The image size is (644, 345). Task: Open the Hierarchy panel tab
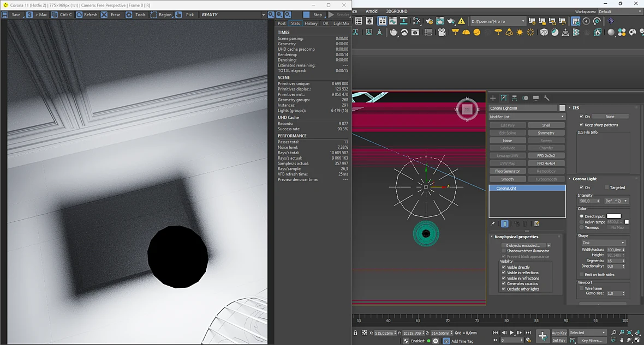pos(514,98)
